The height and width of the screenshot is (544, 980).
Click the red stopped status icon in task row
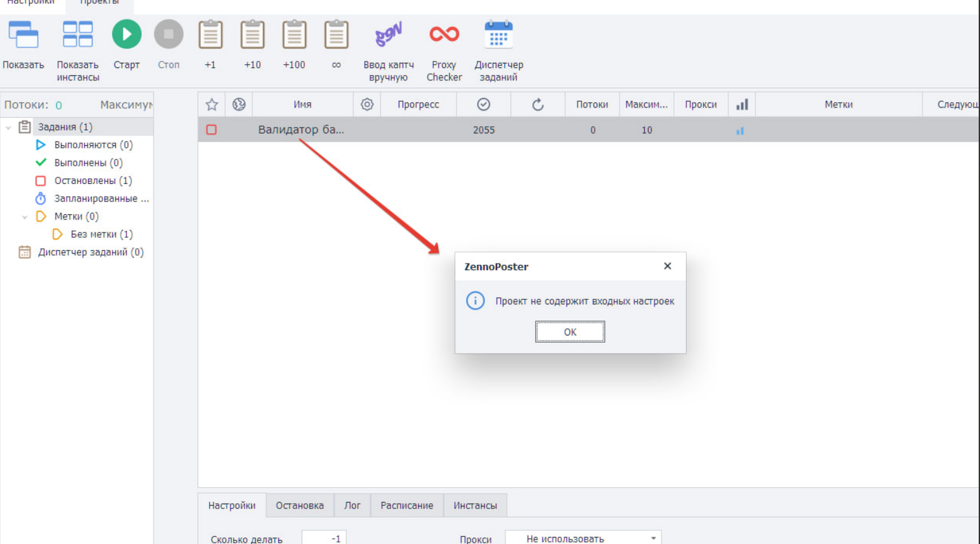[x=211, y=130]
